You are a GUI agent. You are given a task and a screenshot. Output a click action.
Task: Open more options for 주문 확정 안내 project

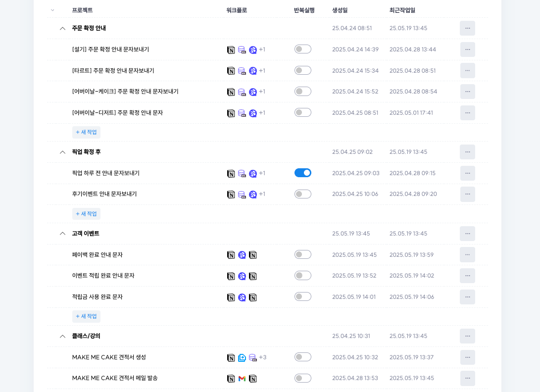(467, 28)
